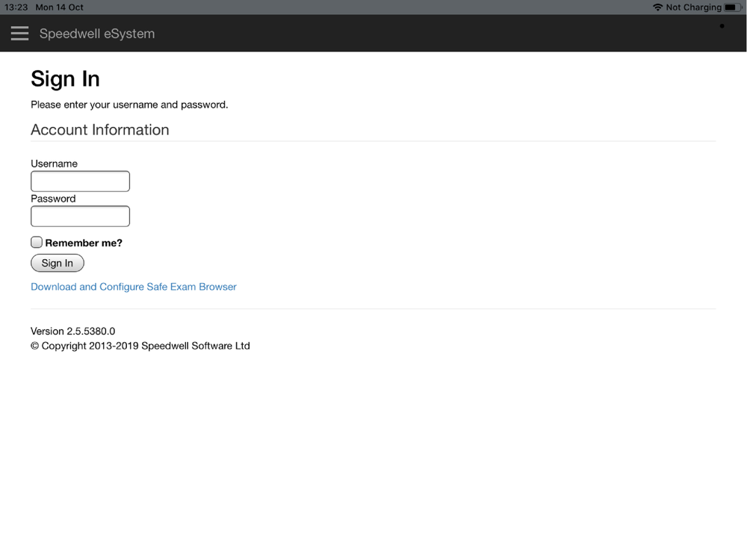Tick the Remember me checkbox

37,243
